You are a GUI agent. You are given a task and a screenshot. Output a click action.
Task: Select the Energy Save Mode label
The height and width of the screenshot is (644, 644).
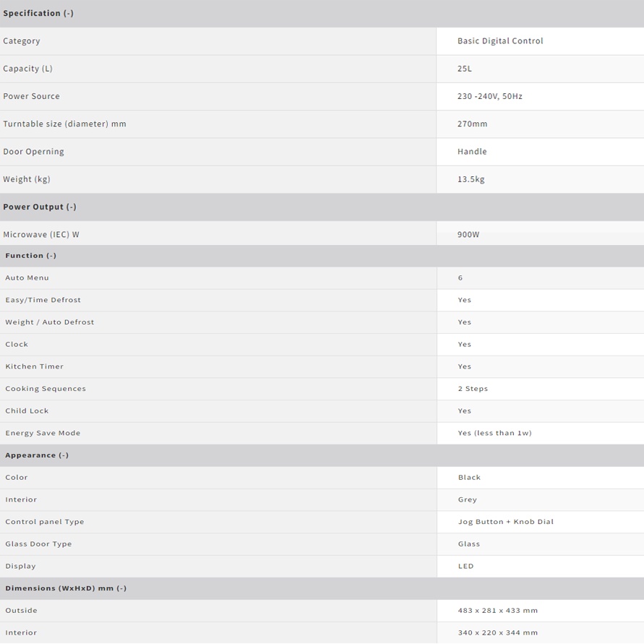point(43,433)
